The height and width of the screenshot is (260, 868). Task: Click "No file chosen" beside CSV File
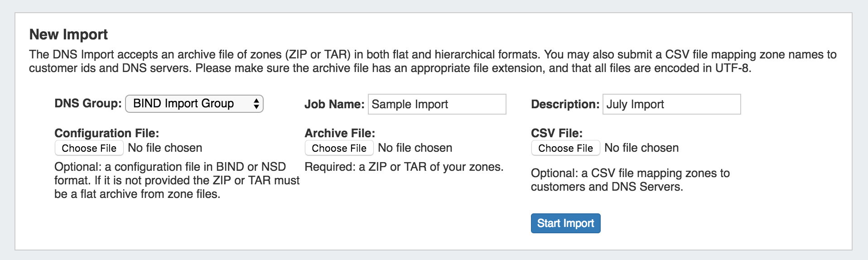tap(641, 148)
